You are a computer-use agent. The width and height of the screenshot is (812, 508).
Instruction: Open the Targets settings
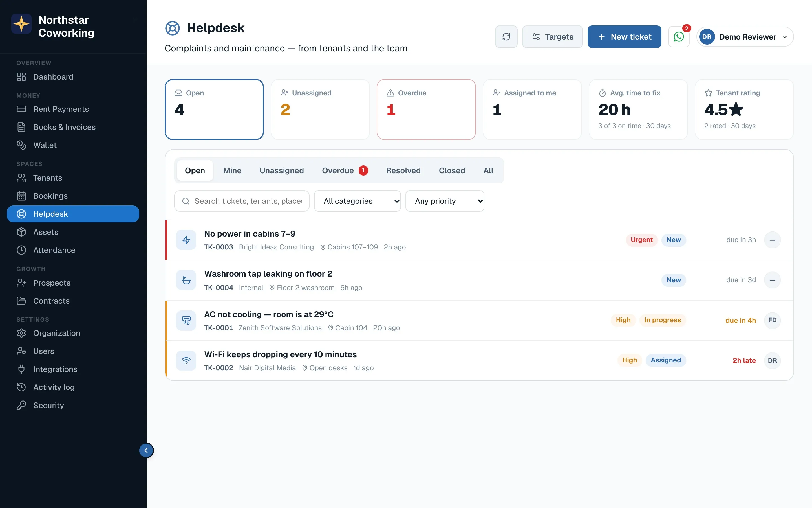click(552, 37)
